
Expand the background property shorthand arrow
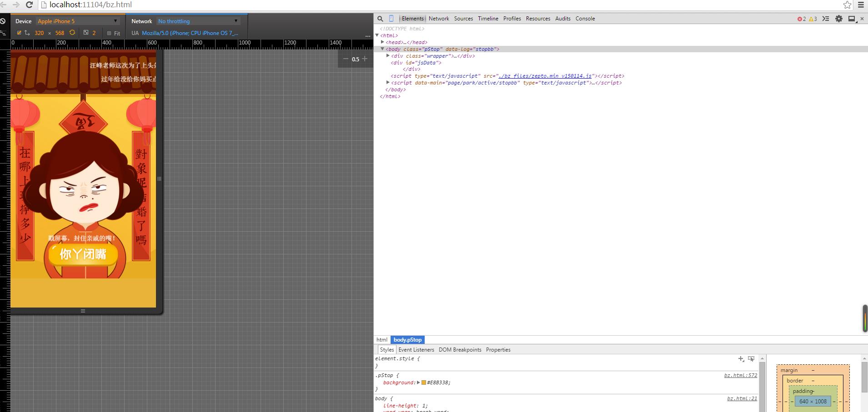pyautogui.click(x=418, y=382)
